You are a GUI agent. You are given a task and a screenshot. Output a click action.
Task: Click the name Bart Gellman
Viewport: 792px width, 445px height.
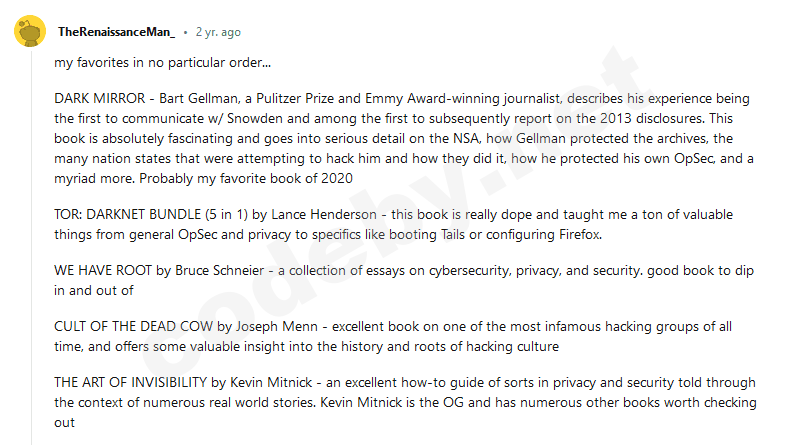click(190, 99)
